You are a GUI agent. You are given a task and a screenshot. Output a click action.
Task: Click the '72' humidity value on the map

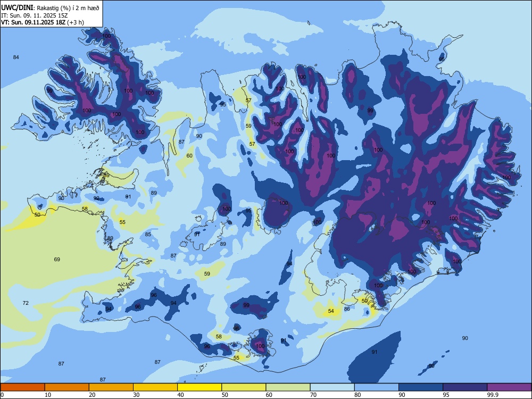(26, 303)
